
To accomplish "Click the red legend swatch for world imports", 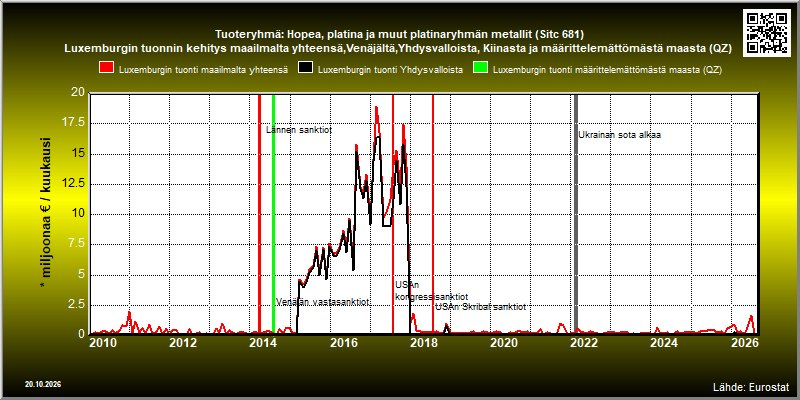I will [x=107, y=69].
